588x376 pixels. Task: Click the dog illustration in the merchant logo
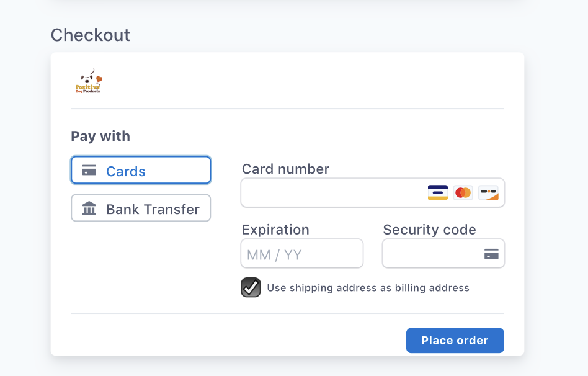87,78
